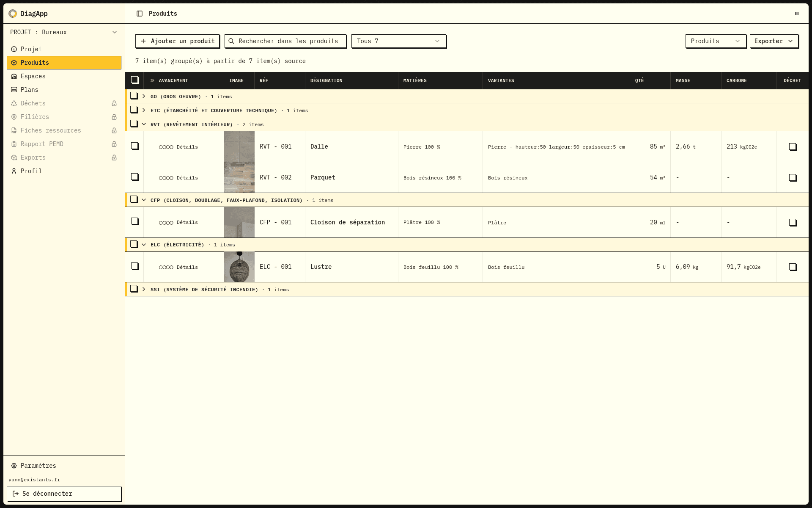The width and height of the screenshot is (812, 508).
Task: Click the lock icon beside Déchets
Action: coord(114,103)
